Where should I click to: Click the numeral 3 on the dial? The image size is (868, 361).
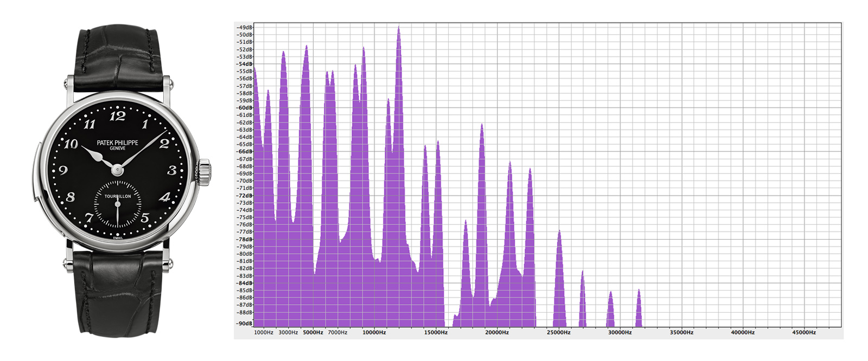[172, 170]
